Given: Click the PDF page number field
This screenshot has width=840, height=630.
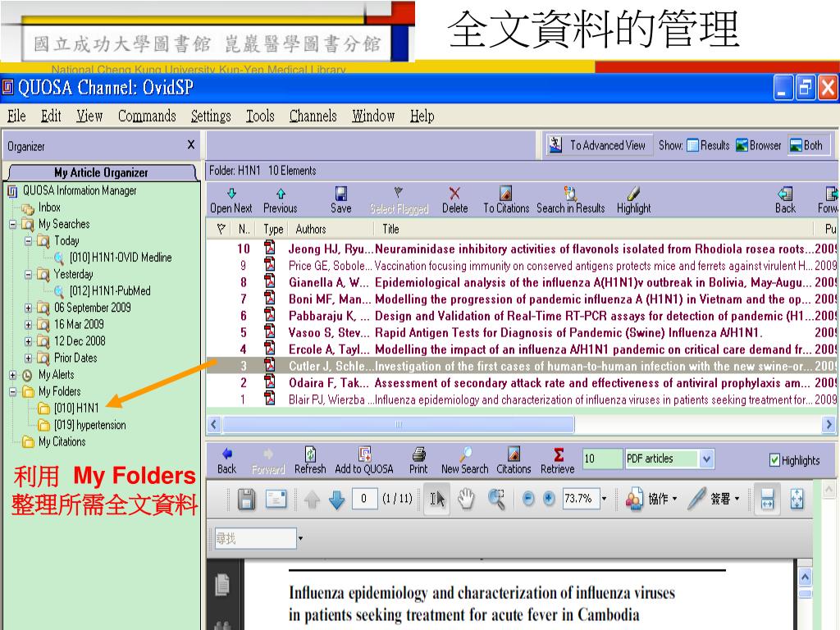Looking at the screenshot, I should 364,499.
